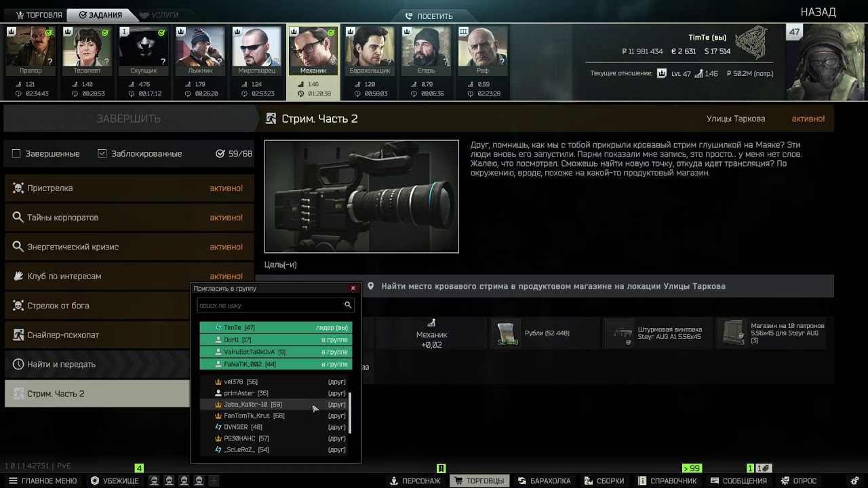Click the camera quest image
Image resolution: width=868 pixels, height=488 pixels.
point(361,197)
